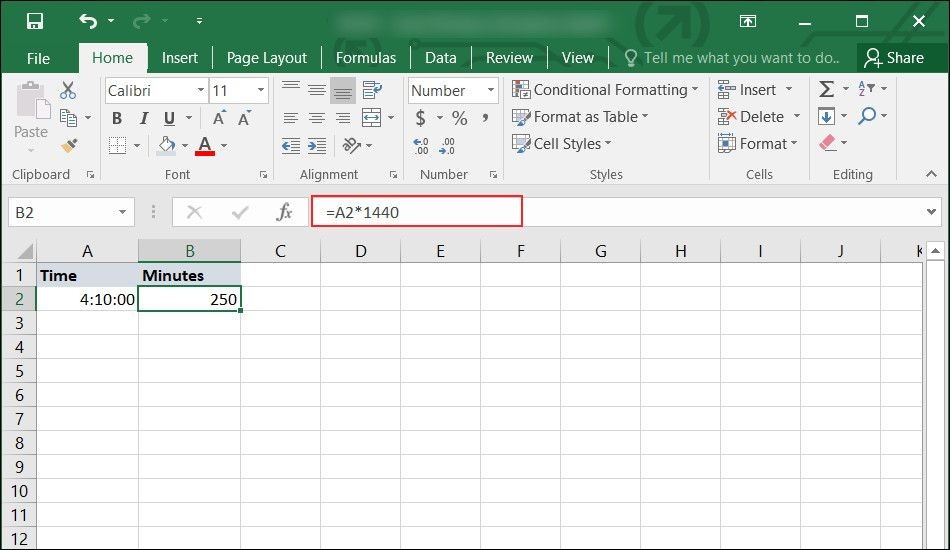The image size is (950, 550).
Task: Click the Save icon in the title bar
Action: (x=35, y=21)
